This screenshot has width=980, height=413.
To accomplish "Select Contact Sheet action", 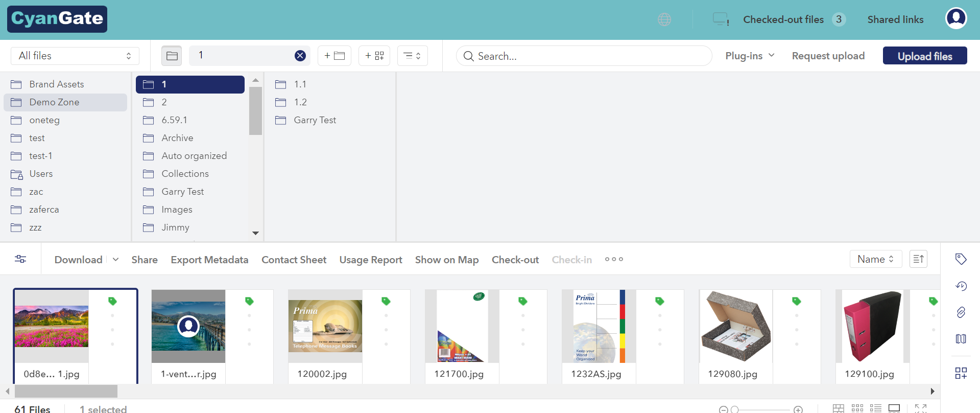I will (294, 260).
